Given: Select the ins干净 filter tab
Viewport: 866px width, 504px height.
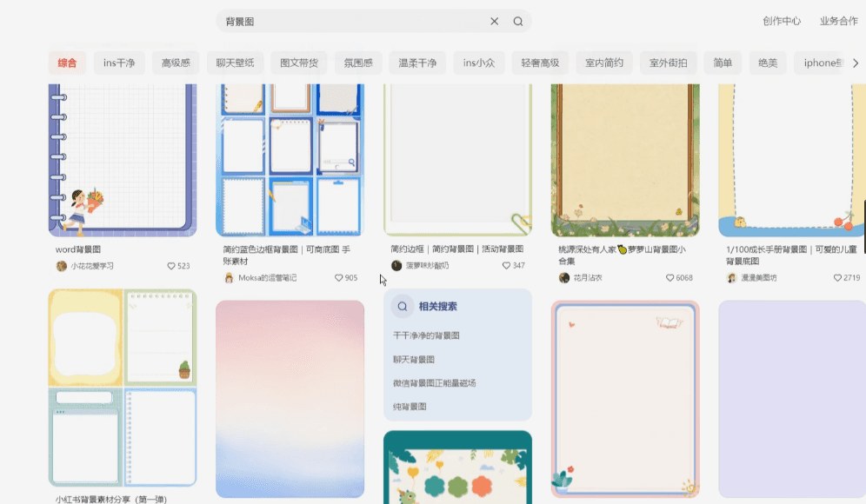Looking at the screenshot, I should click(119, 63).
